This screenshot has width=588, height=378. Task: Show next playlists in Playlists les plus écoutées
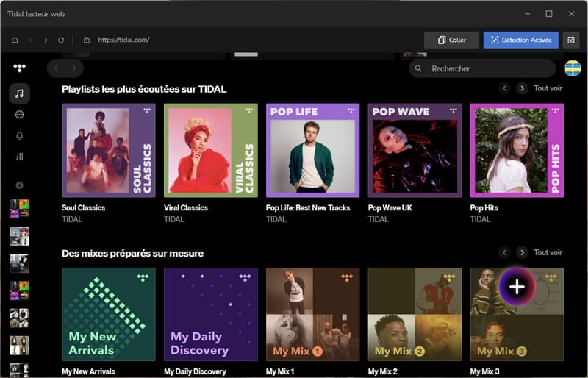coord(522,88)
